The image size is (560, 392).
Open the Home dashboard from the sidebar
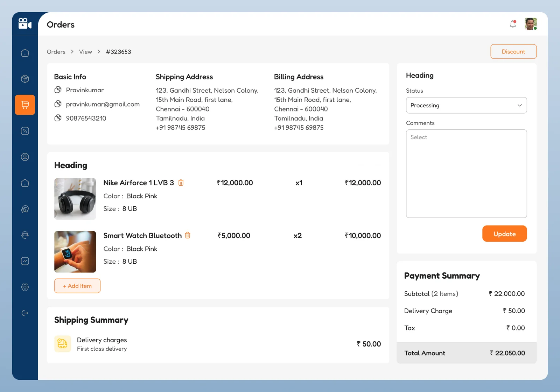tap(25, 53)
